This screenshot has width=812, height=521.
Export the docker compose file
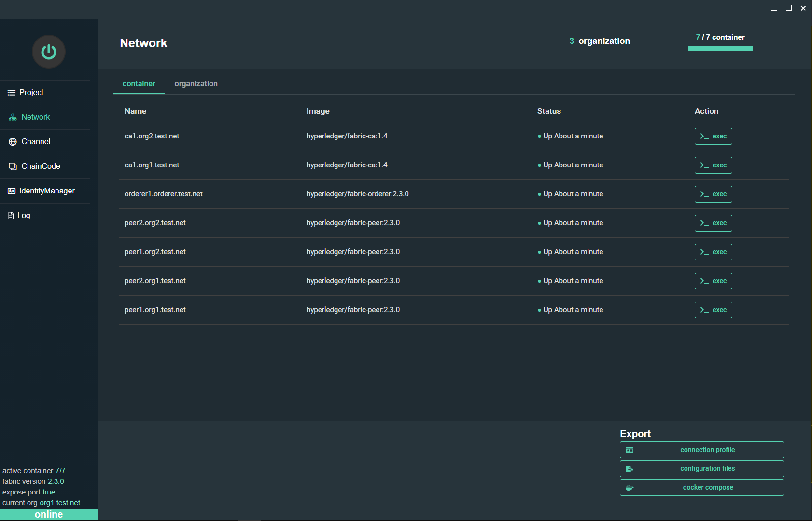[x=701, y=487]
